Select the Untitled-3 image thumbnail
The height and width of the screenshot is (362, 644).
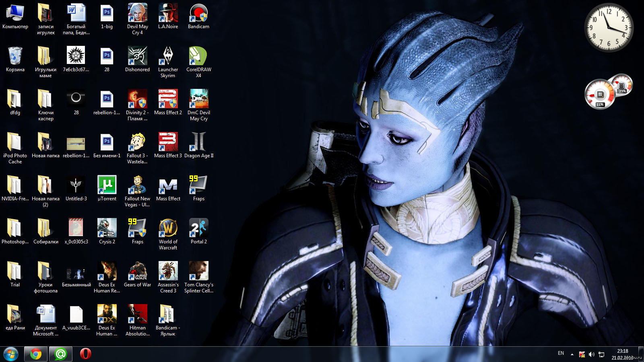click(76, 189)
